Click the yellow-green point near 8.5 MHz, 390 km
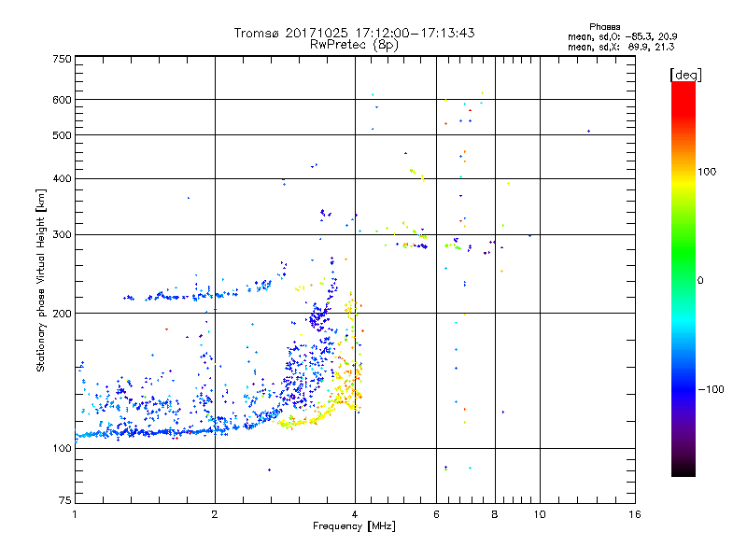This screenshot has width=747, height=560. click(509, 183)
